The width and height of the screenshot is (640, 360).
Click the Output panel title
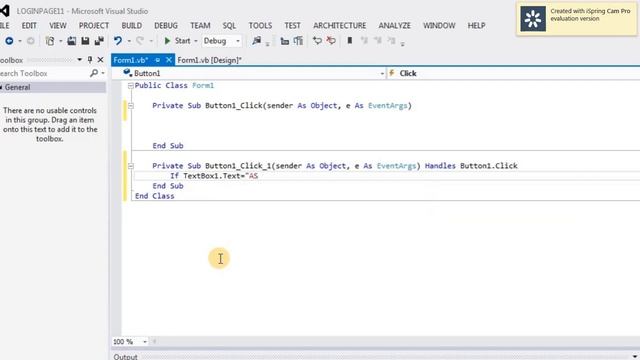(x=125, y=357)
